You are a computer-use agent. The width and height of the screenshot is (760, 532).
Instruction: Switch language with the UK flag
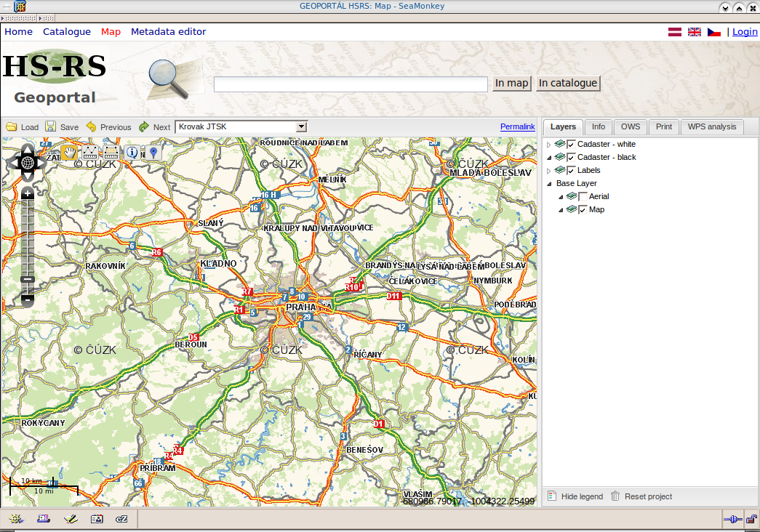(x=695, y=32)
